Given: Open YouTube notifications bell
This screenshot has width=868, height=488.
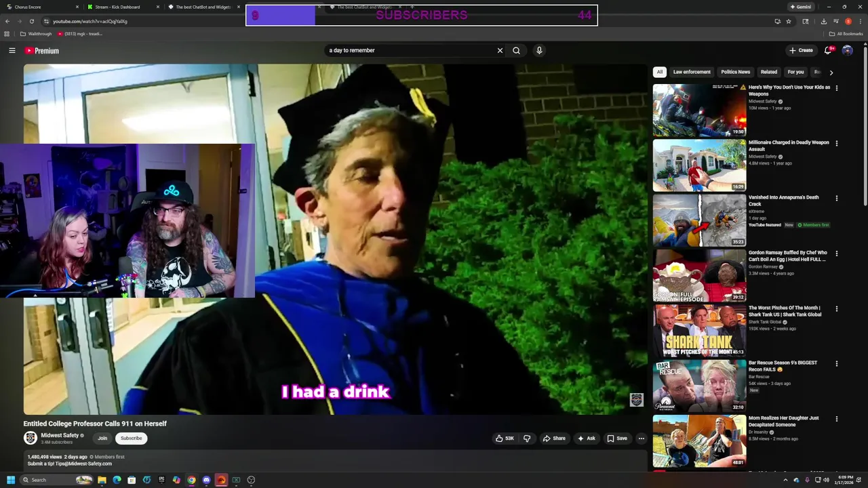Looking at the screenshot, I should (x=828, y=50).
